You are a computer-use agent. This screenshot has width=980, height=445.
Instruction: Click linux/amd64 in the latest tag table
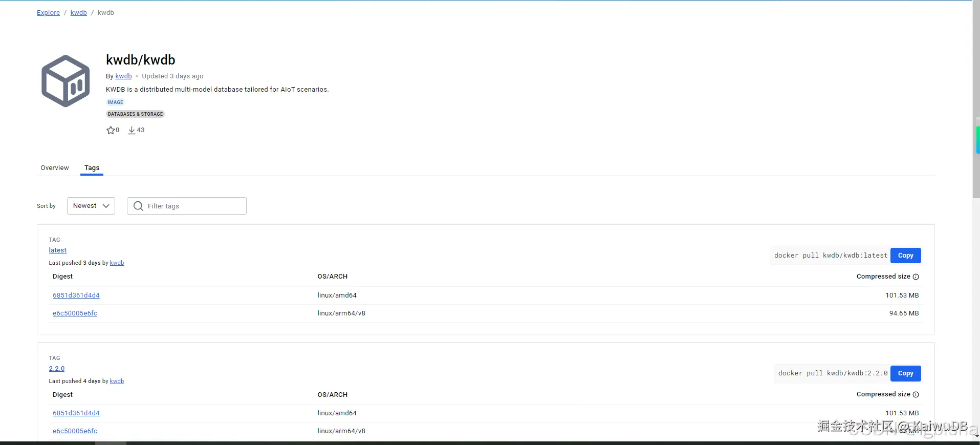point(337,295)
